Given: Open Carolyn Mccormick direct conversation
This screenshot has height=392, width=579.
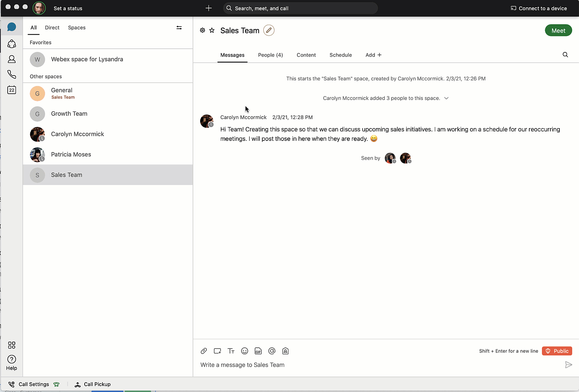Looking at the screenshot, I should tap(108, 134).
